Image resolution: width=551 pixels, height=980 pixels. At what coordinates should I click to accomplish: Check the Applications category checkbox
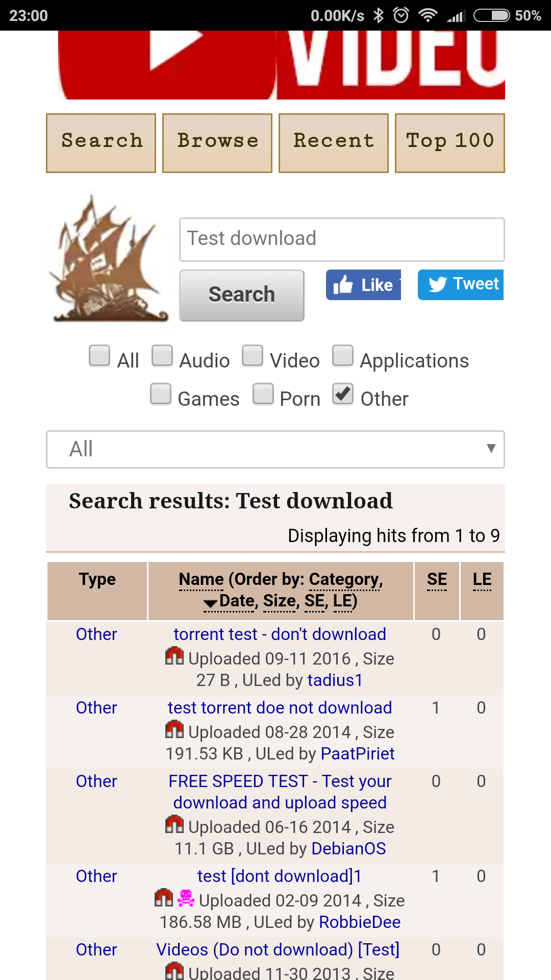pyautogui.click(x=343, y=356)
